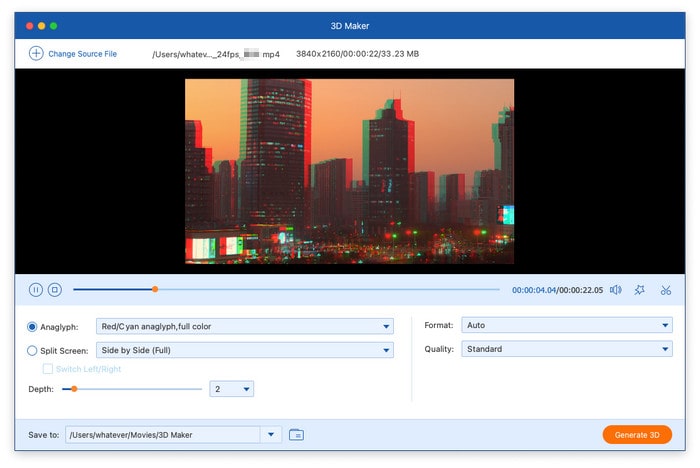Image resolution: width=700 pixels, height=468 pixels.
Task: Select the Anaglyph radio button
Action: click(x=33, y=326)
